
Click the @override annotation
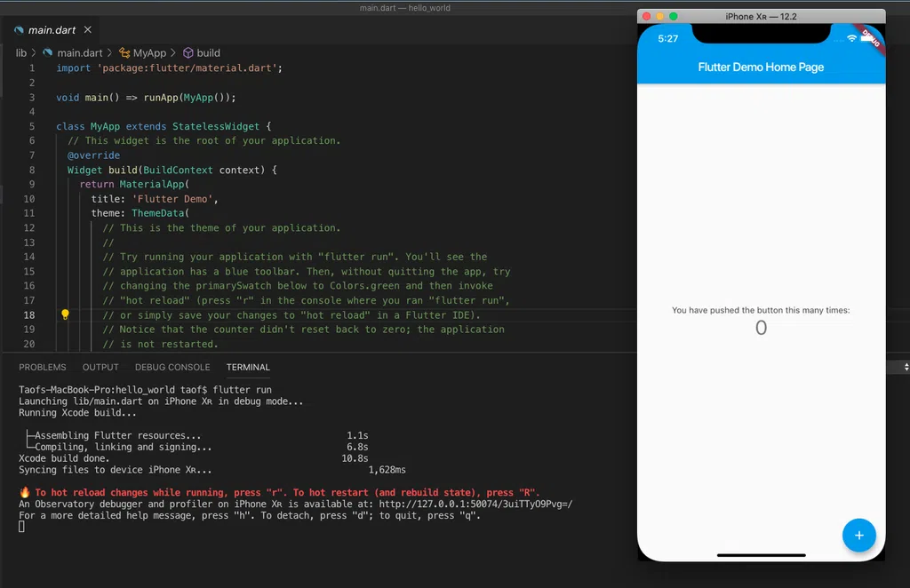pos(93,155)
